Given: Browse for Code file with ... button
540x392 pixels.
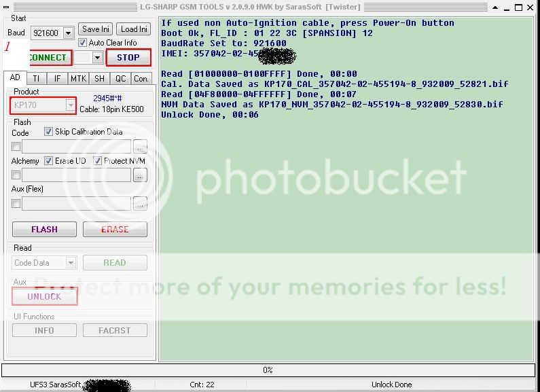Looking at the screenshot, I should [x=140, y=146].
